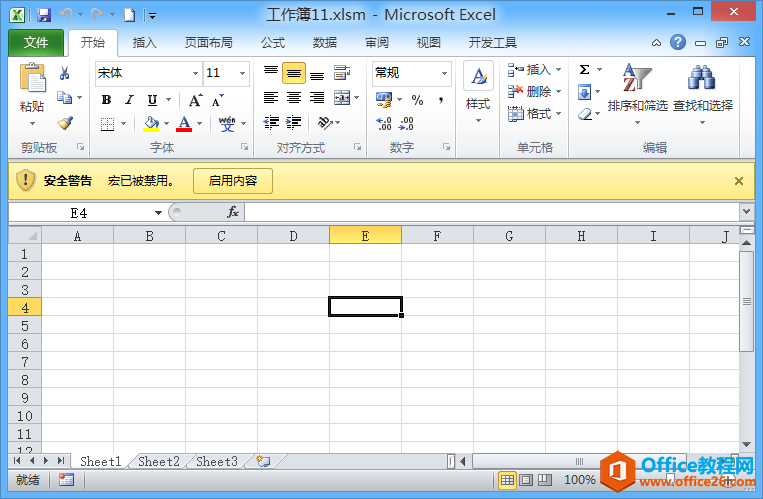The image size is (763, 499).
Task: Open Find and Select binoculars
Action: tap(702, 92)
